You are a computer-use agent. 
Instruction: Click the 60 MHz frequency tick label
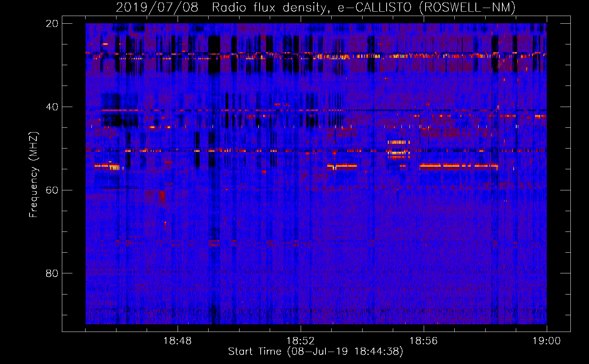click(x=52, y=190)
